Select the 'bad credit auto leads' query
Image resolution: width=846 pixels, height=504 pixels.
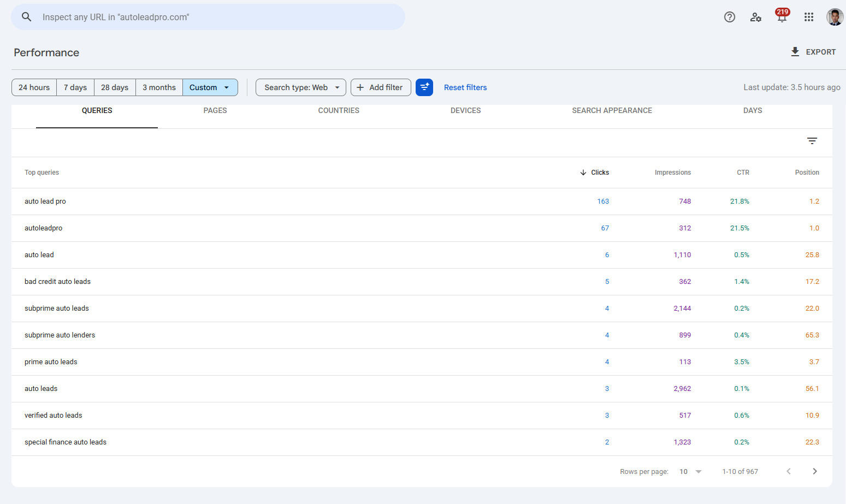click(x=57, y=282)
